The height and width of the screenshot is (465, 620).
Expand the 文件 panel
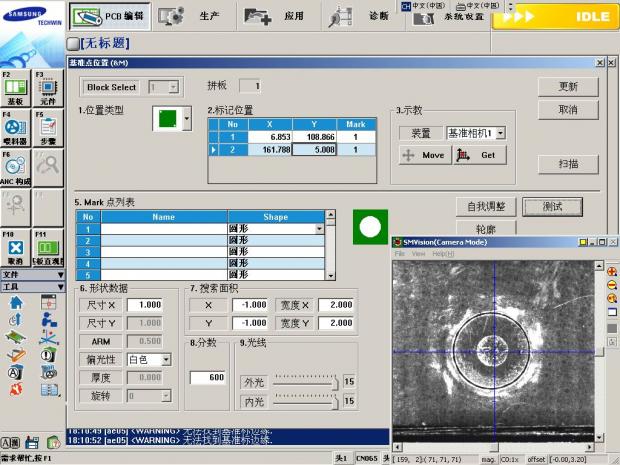(32, 274)
